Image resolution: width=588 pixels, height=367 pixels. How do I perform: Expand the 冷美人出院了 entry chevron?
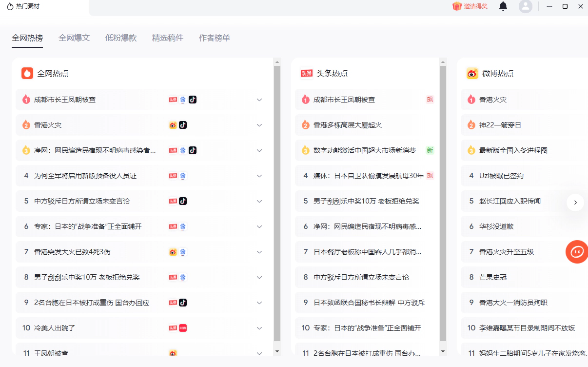click(x=259, y=328)
